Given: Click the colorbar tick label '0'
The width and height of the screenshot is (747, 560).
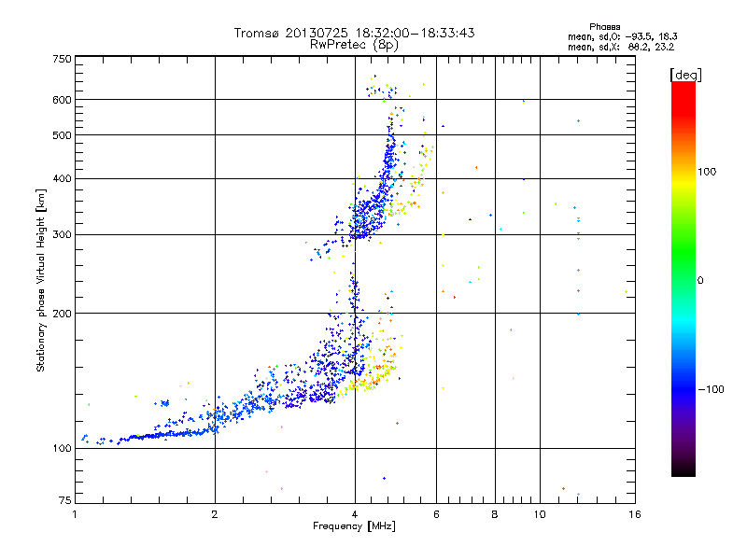Looking at the screenshot, I should [700, 281].
